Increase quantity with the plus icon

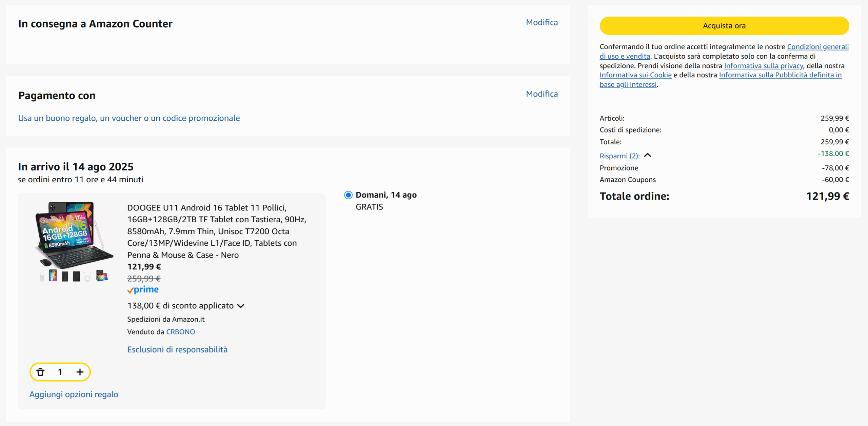pyautogui.click(x=80, y=372)
